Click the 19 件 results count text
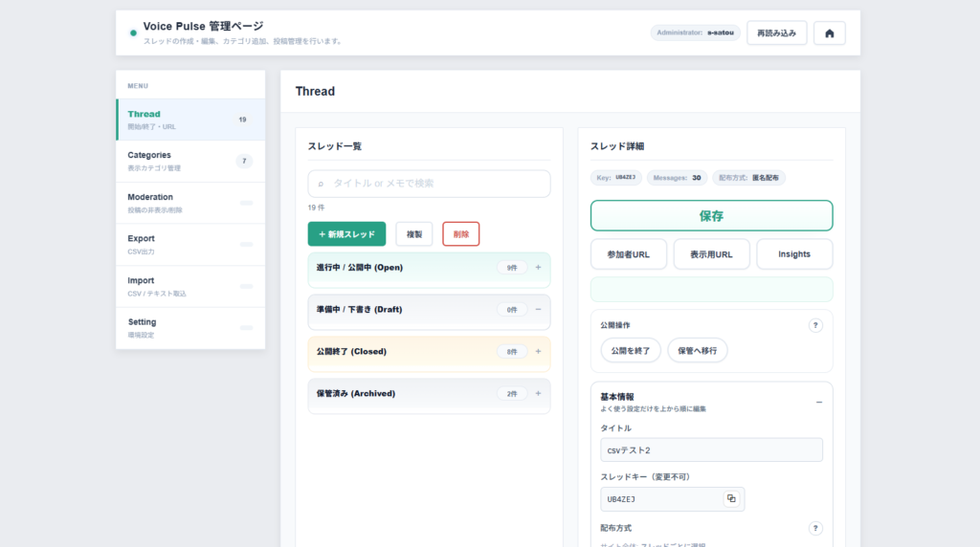Image resolution: width=980 pixels, height=547 pixels. click(316, 208)
